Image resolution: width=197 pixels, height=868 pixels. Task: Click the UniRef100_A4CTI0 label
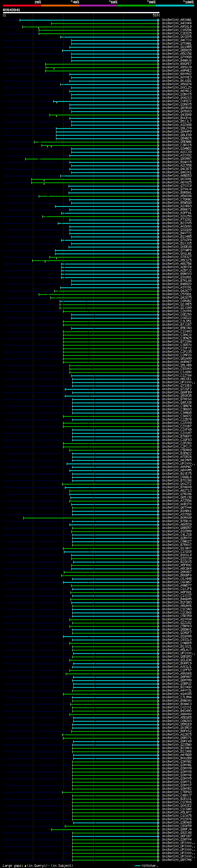pos(176,40)
